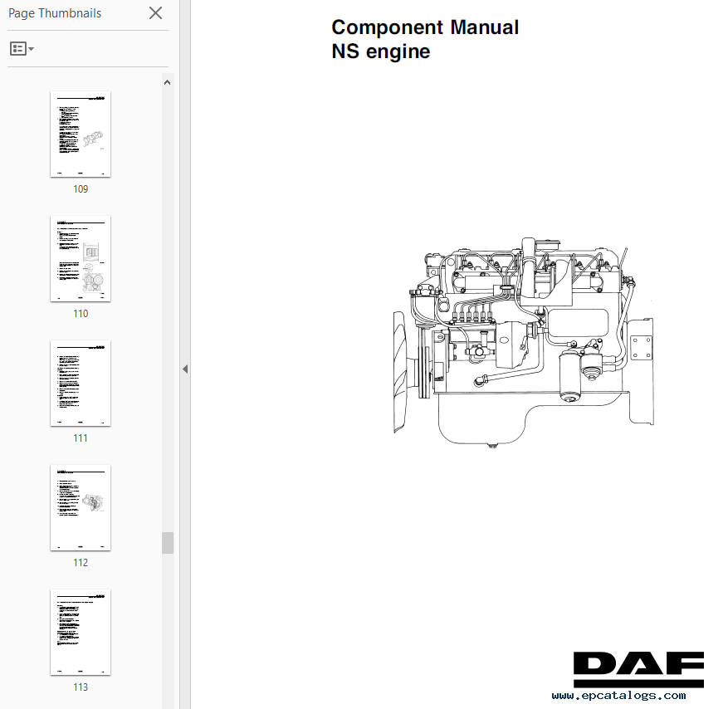Open the thumbnail options dropdown menu
Viewport: 728px width, 709px height.
(22, 48)
